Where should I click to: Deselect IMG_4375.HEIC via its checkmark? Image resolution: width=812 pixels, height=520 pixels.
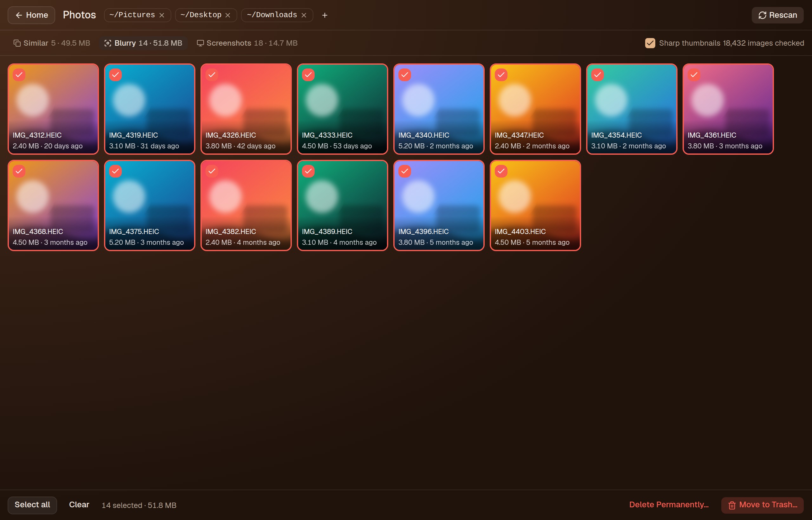coord(115,171)
